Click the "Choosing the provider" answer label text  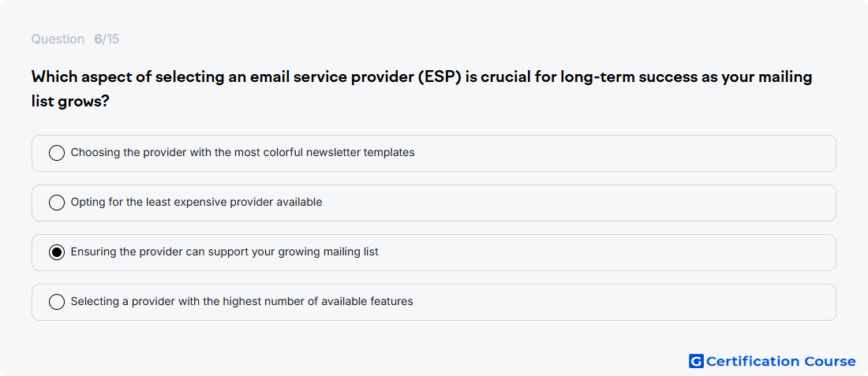(x=242, y=153)
